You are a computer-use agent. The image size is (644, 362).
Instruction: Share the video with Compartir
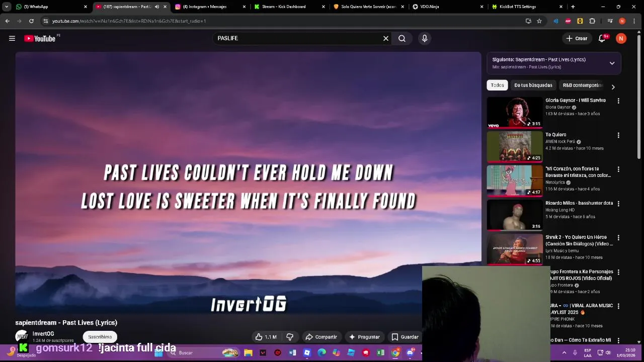point(321,337)
